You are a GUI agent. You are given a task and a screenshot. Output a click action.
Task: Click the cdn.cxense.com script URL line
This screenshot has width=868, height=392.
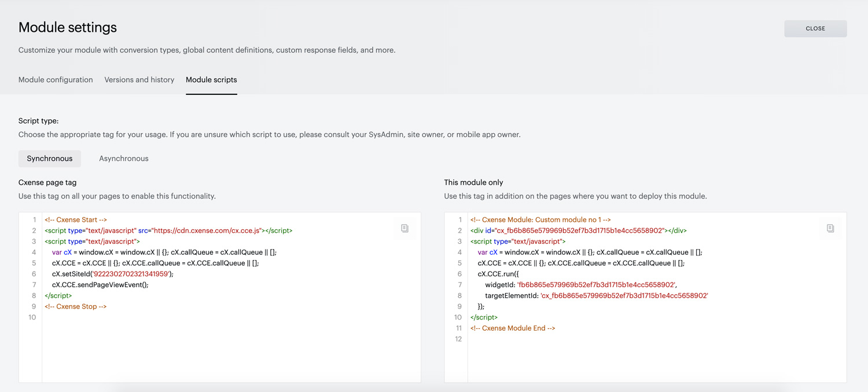(168, 230)
